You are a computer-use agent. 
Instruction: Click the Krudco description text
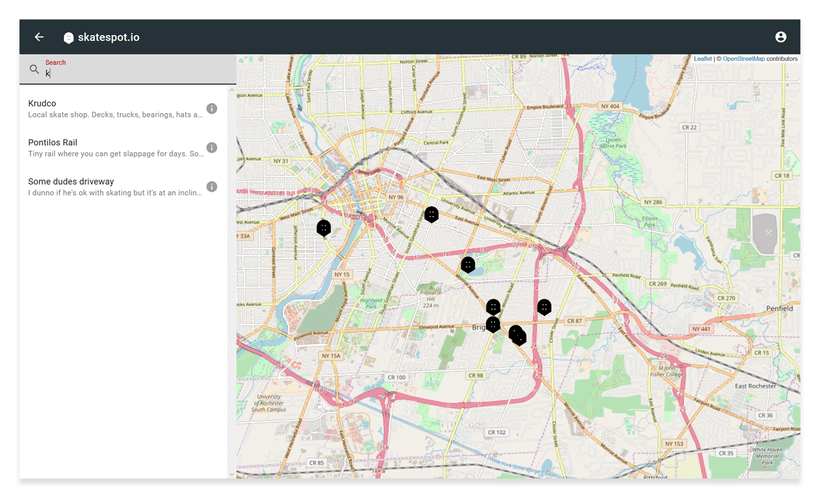click(115, 115)
